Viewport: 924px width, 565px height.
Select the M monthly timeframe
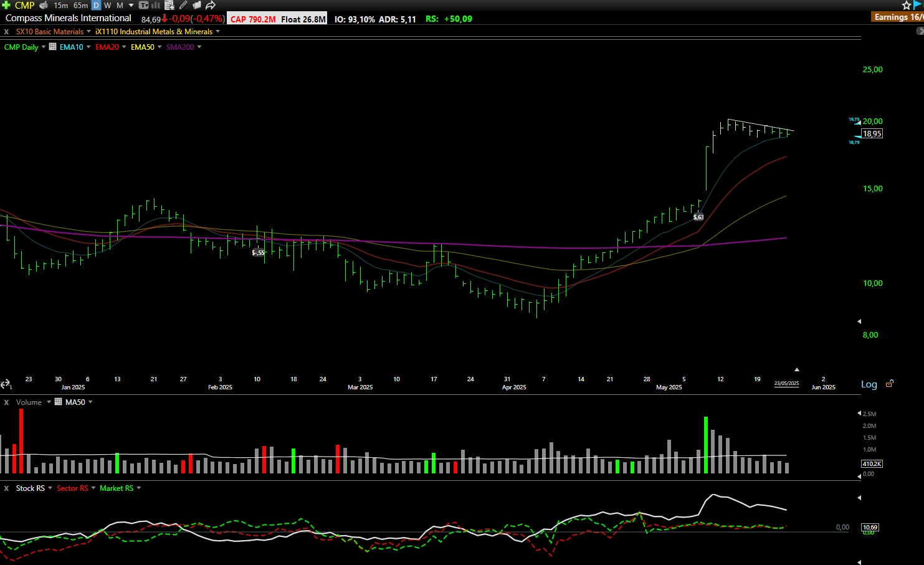(x=120, y=5)
